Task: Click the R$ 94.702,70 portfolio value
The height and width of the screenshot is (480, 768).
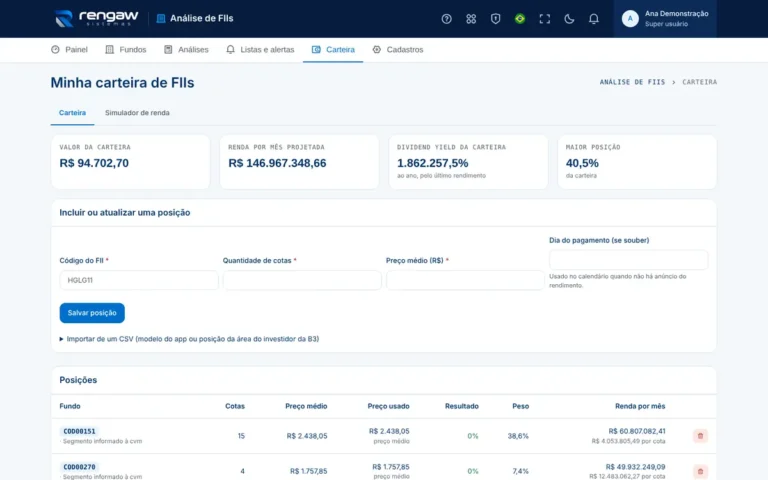Action: pyautogui.click(x=94, y=163)
